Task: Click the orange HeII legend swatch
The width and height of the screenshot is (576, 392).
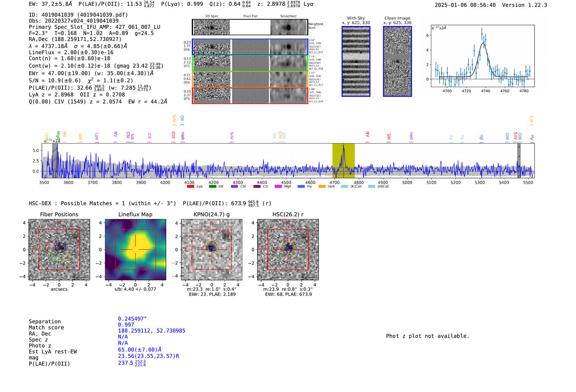Action: coord(322,186)
